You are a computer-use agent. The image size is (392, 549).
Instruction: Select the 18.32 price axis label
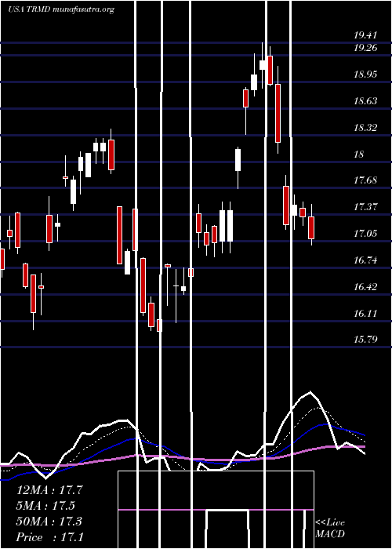pos(365,128)
